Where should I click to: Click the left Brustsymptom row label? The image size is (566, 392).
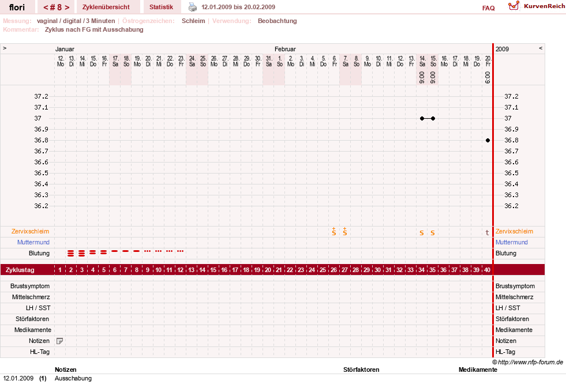coord(30,287)
